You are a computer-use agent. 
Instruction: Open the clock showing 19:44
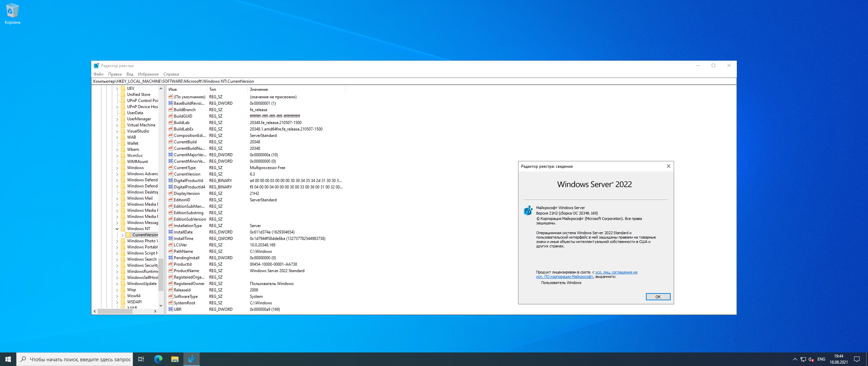click(839, 359)
